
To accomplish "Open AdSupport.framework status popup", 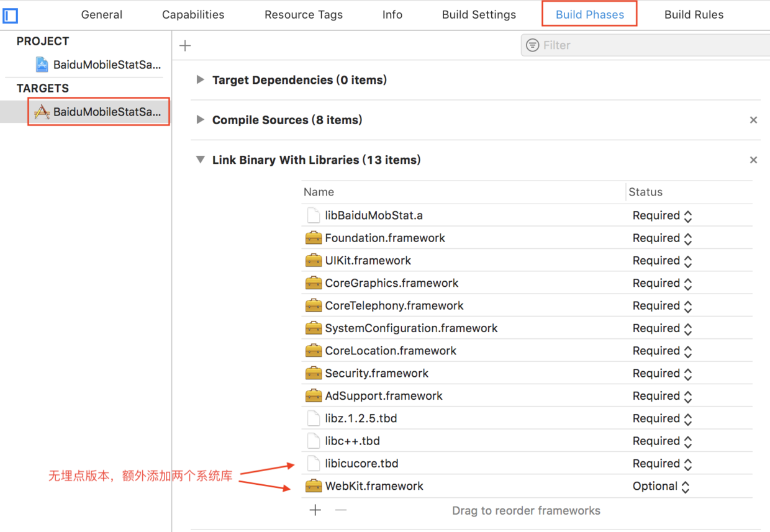I will coord(663,396).
